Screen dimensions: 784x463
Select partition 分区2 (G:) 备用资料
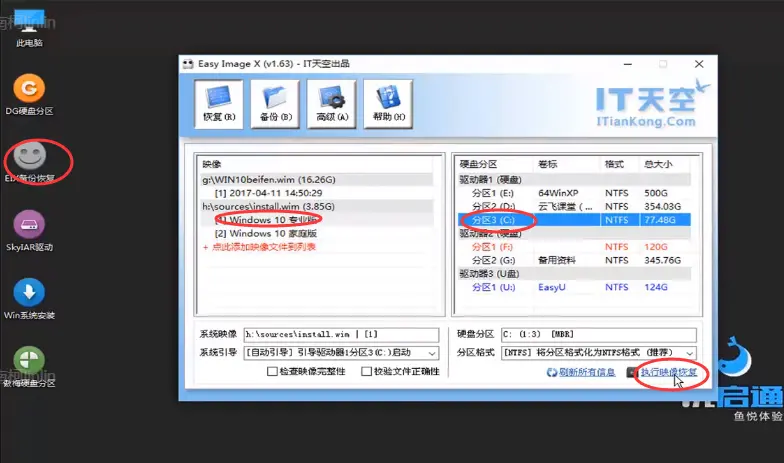pos(574,260)
